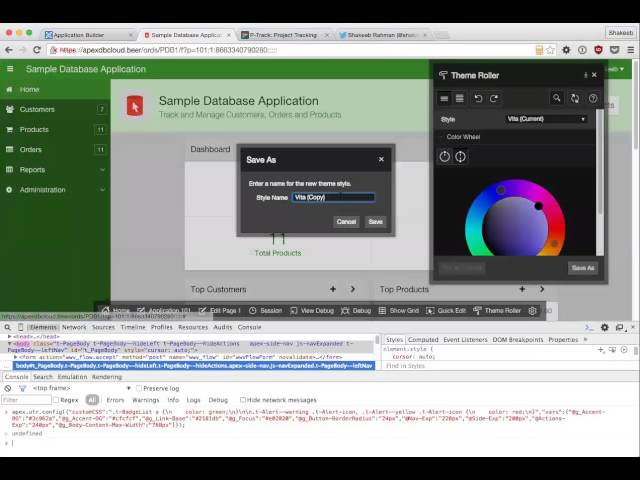
Task: Click black handle on color wheel
Action: [x=538, y=206]
